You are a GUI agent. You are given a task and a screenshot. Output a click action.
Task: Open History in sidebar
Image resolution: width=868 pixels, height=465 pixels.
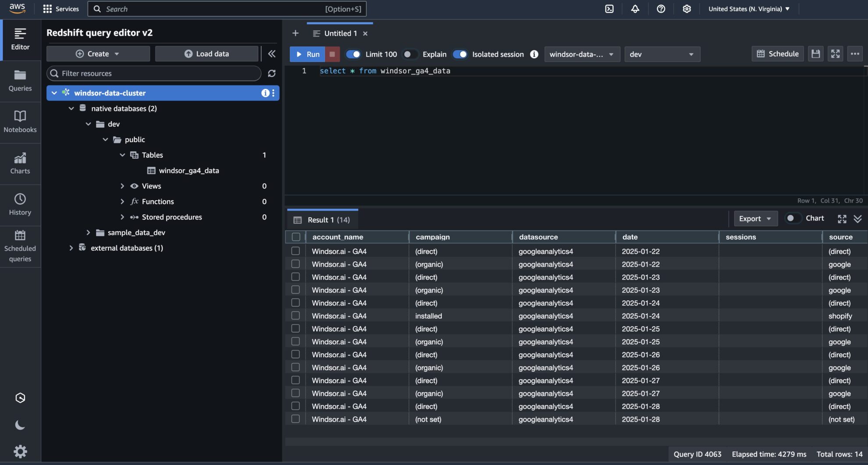pyautogui.click(x=20, y=205)
